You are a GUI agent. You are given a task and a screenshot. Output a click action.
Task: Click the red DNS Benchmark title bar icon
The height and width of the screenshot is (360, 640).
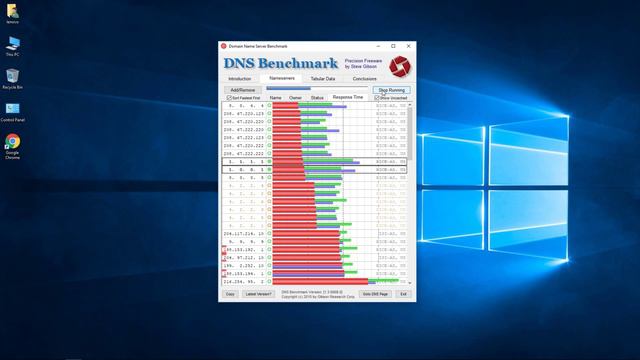(224, 46)
